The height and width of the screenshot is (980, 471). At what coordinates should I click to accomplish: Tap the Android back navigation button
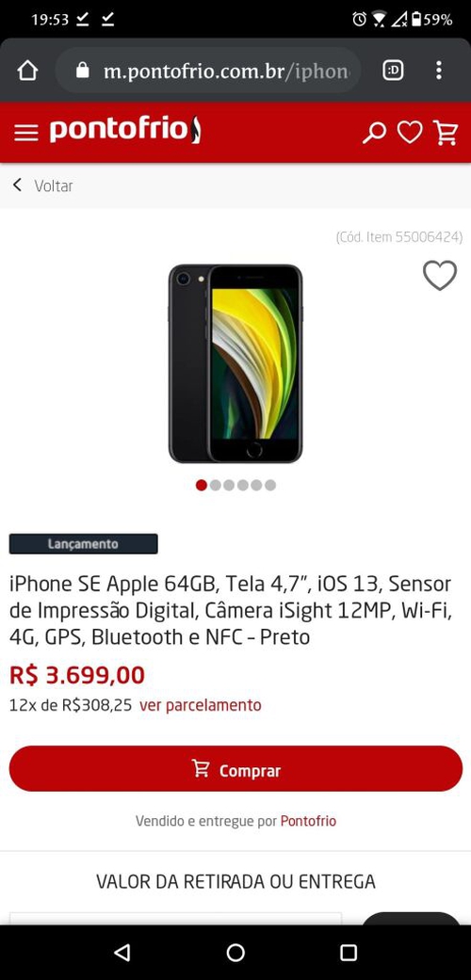pyautogui.click(x=122, y=952)
